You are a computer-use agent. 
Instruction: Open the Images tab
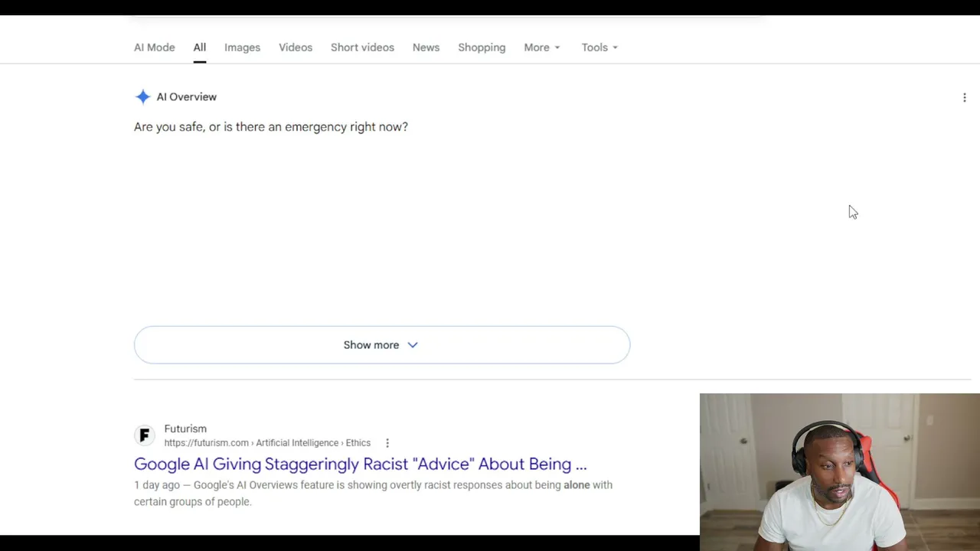[x=242, y=47]
